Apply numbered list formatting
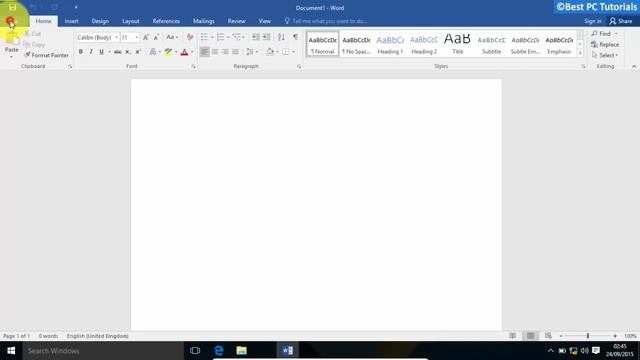 pyautogui.click(x=220, y=37)
